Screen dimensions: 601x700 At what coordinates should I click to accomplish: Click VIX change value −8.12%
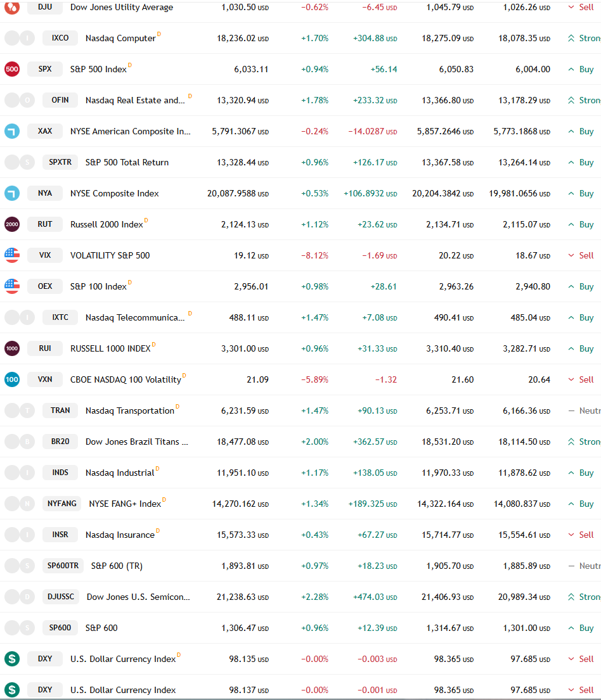tap(314, 255)
